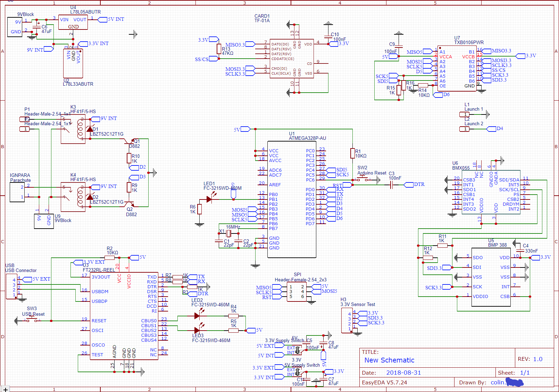Select capacitor C6 47uF symbol
Viewport: 559px width, 392px height.
(36, 27)
